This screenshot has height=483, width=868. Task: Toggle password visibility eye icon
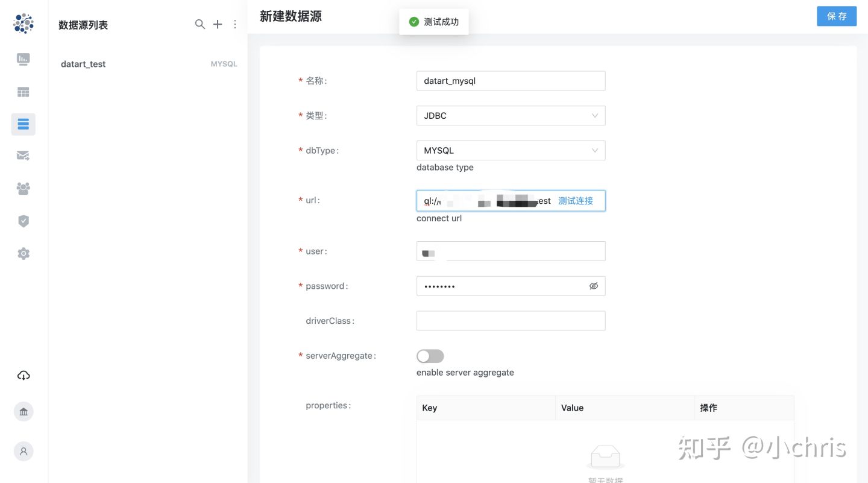click(x=594, y=286)
